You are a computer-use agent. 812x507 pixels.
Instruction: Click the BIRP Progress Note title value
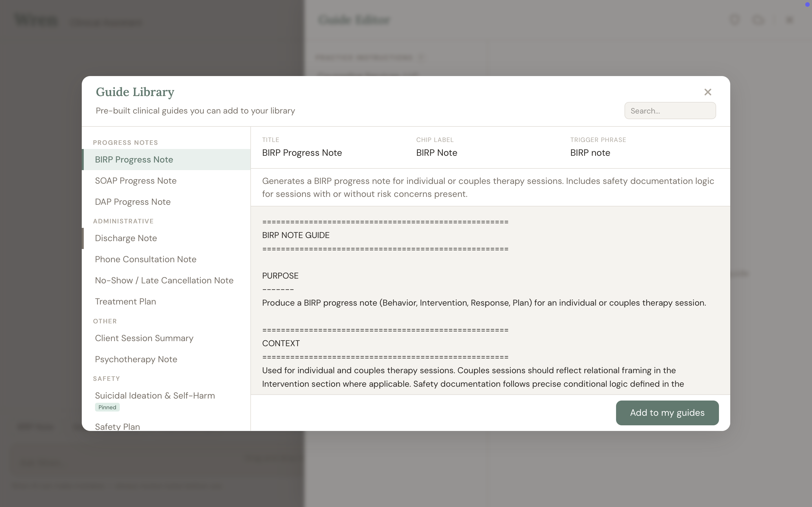pyautogui.click(x=302, y=153)
